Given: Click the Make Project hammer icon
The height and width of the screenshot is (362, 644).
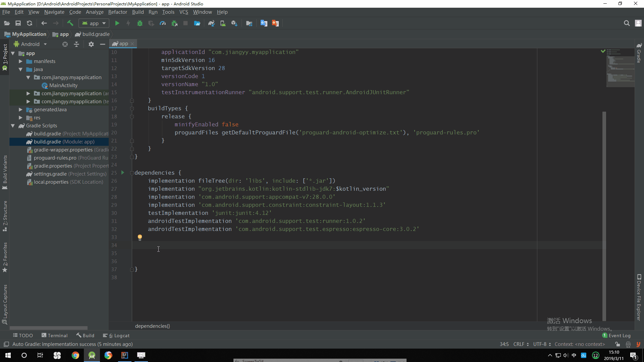Looking at the screenshot, I should [70, 23].
